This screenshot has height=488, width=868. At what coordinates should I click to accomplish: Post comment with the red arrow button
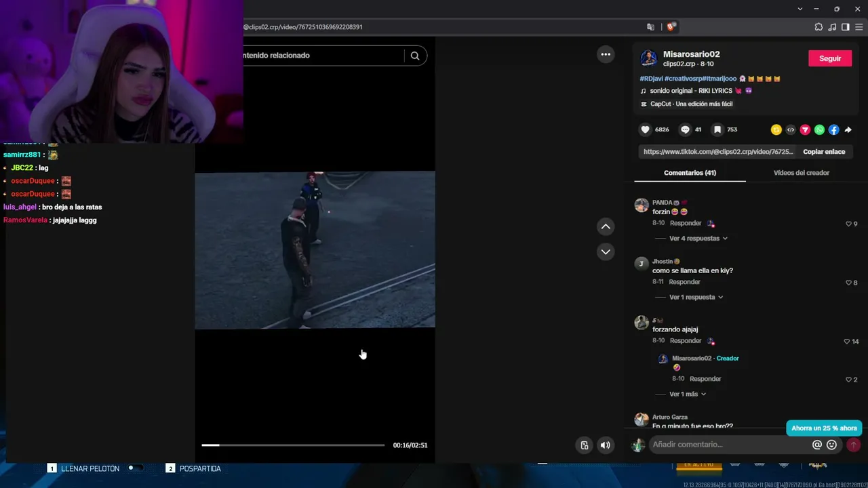pos(854,445)
